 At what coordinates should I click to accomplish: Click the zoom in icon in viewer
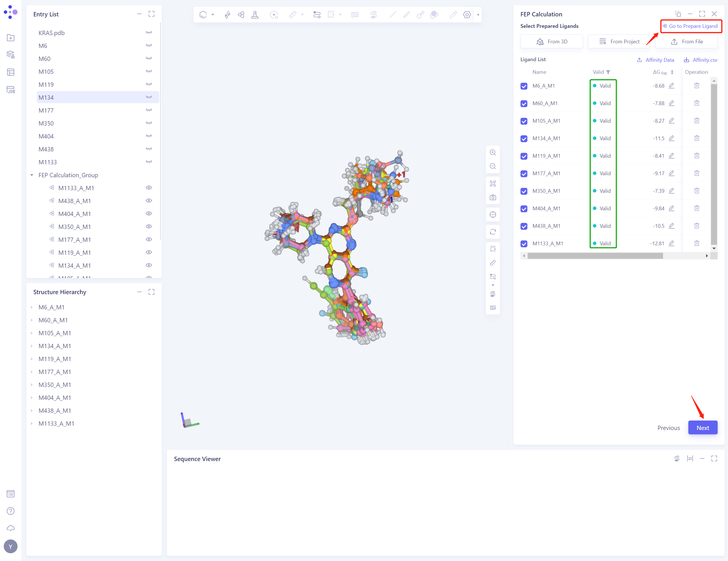(493, 153)
